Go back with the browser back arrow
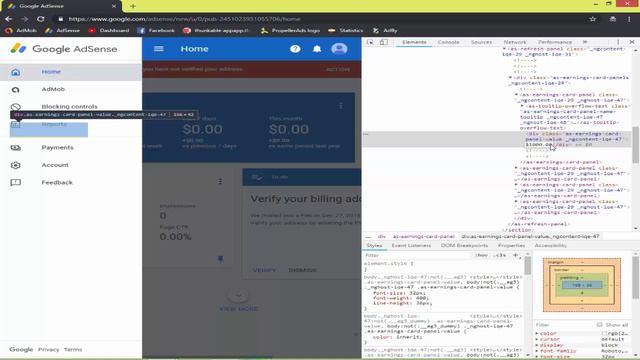 9,19
